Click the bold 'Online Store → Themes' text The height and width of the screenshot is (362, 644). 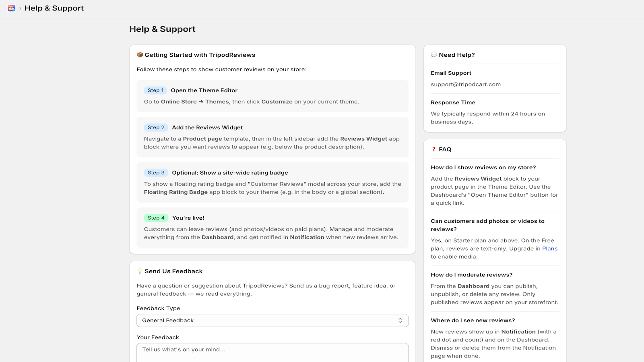pos(195,102)
